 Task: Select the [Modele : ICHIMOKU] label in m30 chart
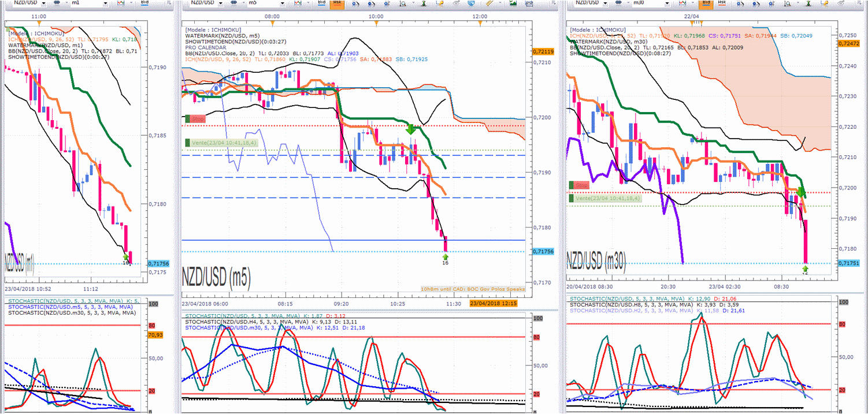[598, 30]
